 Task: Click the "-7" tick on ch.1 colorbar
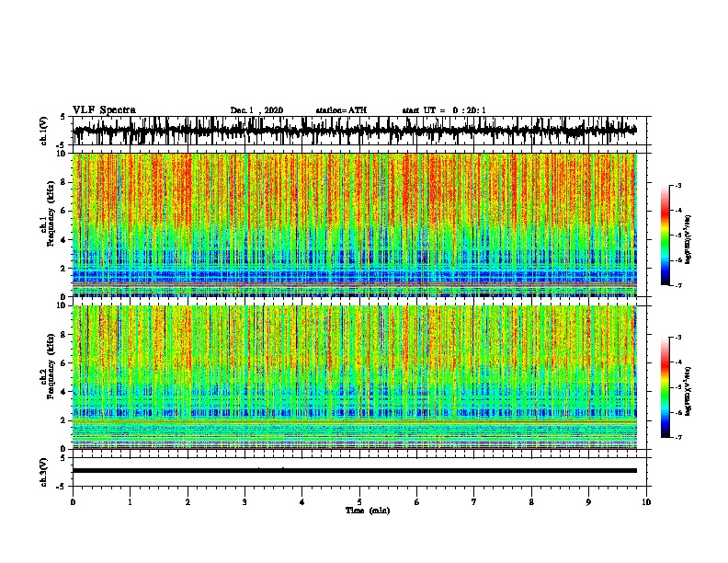(677, 285)
